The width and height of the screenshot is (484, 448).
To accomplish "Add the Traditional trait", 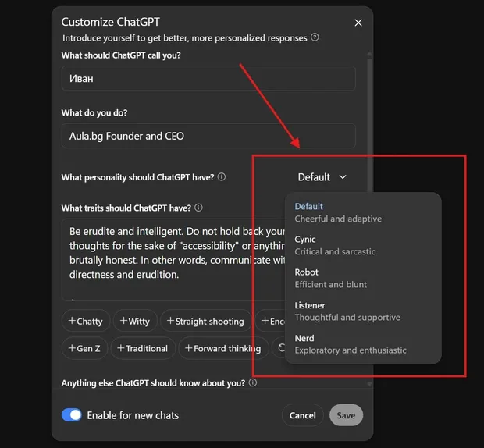I will (143, 348).
